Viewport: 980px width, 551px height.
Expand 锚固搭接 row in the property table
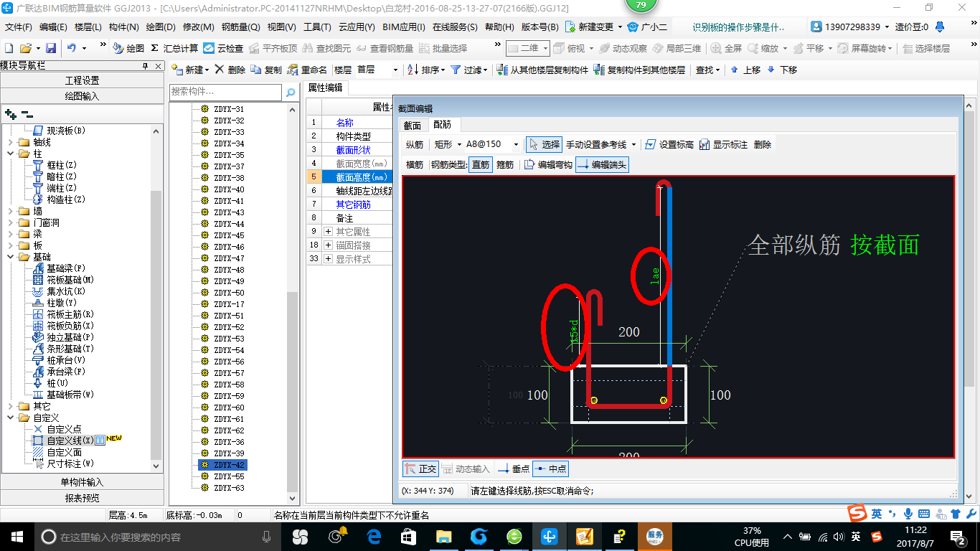[328, 245]
